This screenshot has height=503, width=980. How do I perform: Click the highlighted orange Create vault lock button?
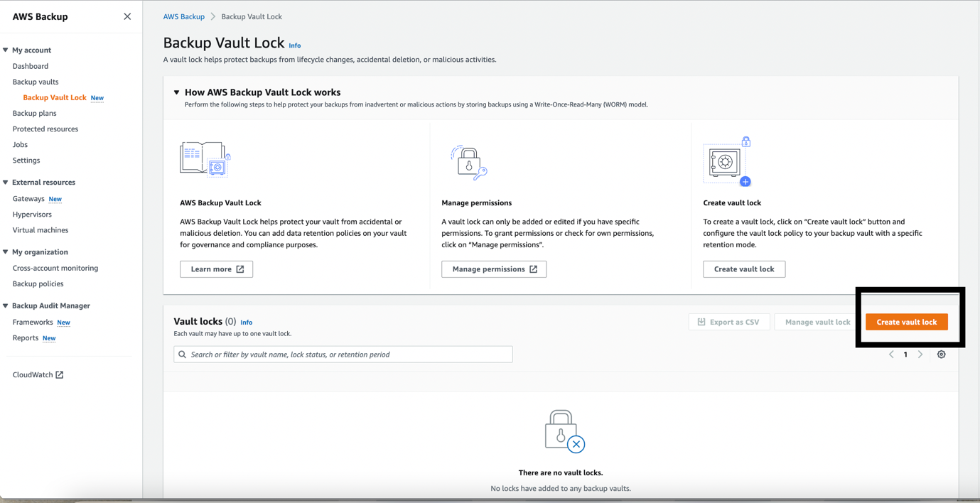906,321
